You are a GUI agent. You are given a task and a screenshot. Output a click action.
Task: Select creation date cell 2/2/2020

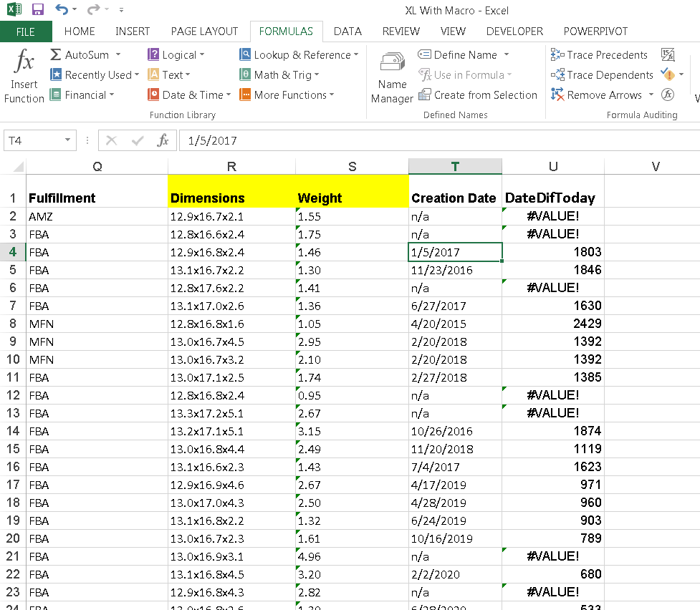456,574
